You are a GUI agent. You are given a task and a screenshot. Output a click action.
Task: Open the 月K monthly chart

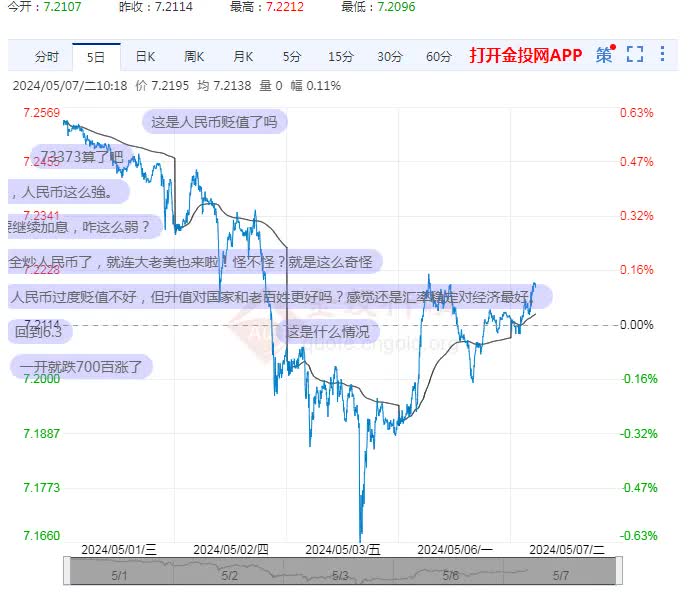(x=243, y=57)
